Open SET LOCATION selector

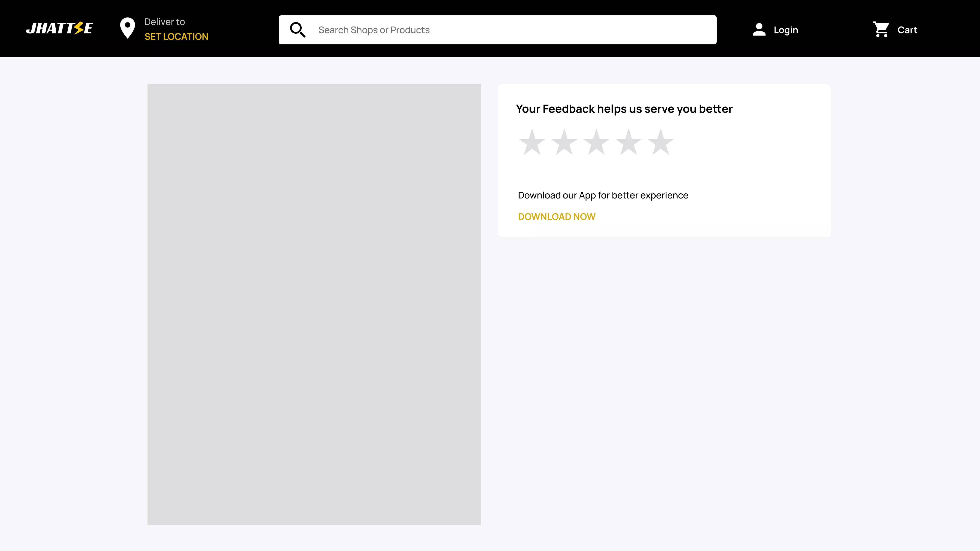(176, 36)
